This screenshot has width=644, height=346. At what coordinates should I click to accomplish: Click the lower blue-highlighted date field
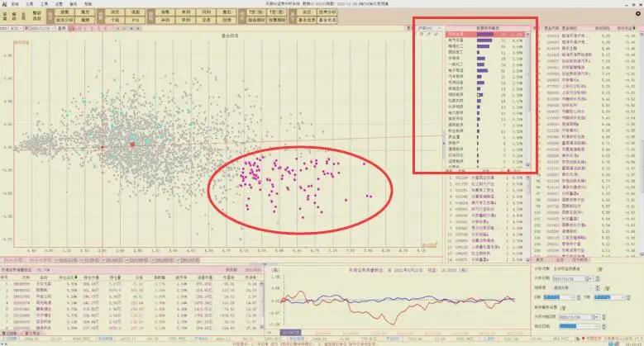coord(579,326)
